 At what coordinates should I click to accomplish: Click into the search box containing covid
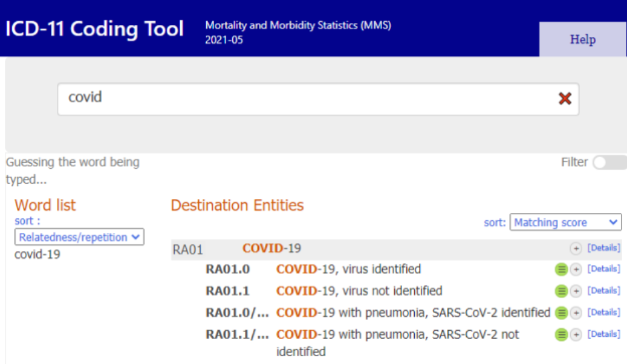coord(302,99)
